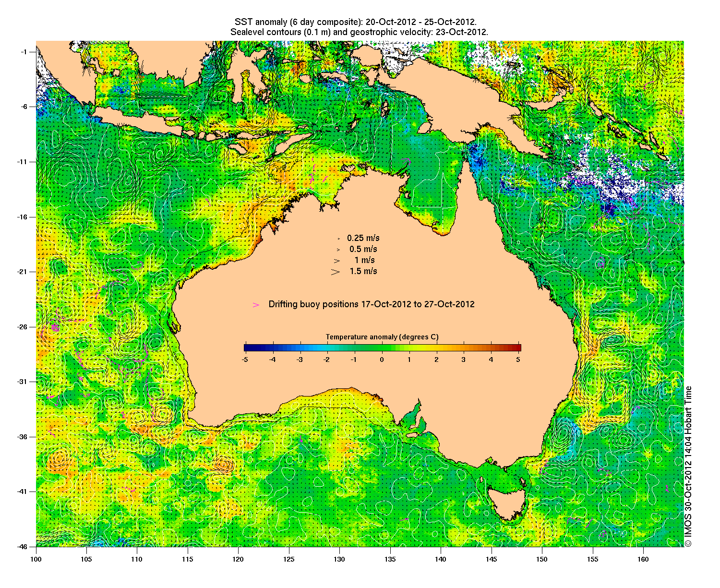Click the '1.5 m/s' legend label text
The image size is (720, 588).
pyautogui.click(x=363, y=272)
